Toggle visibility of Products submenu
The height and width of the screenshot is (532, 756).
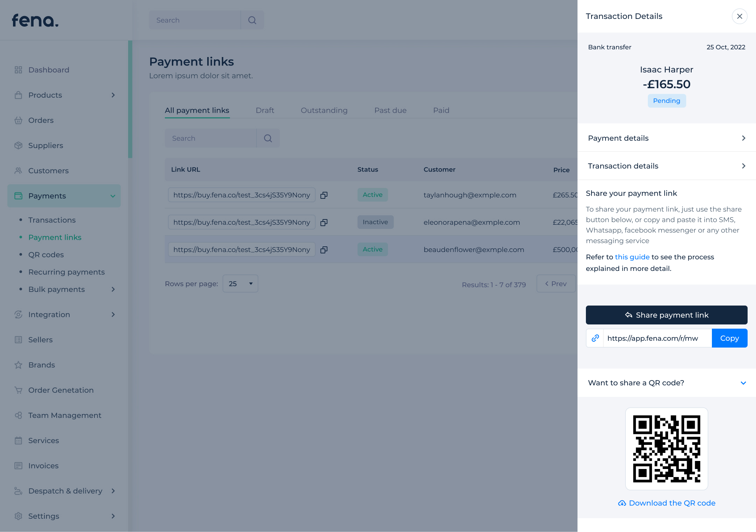(x=113, y=95)
